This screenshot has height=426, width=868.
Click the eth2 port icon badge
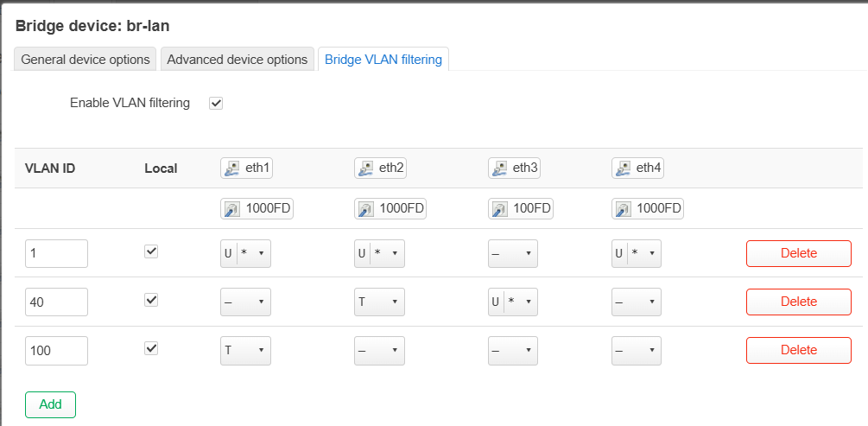pos(380,168)
